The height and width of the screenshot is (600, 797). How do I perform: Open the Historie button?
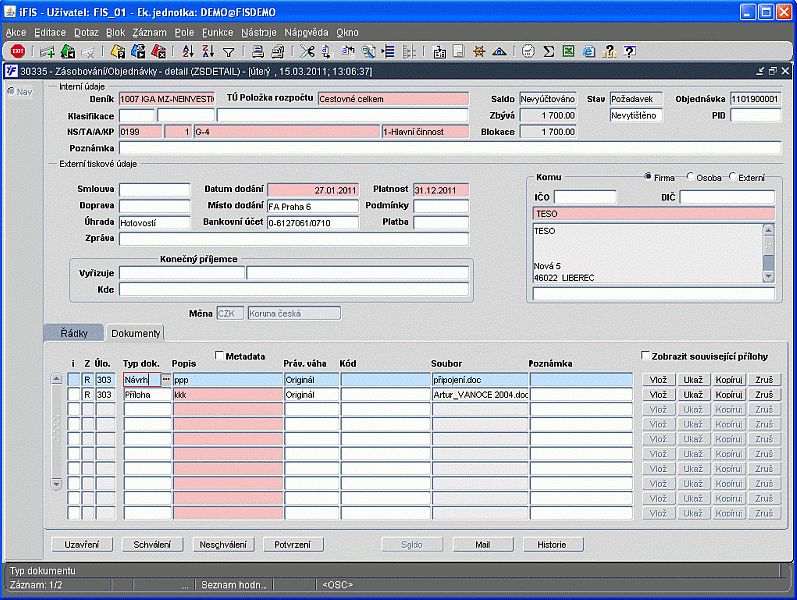553,545
